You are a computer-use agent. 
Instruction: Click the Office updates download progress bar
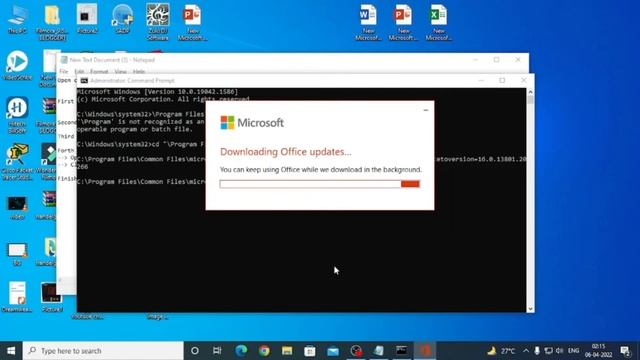pos(320,184)
